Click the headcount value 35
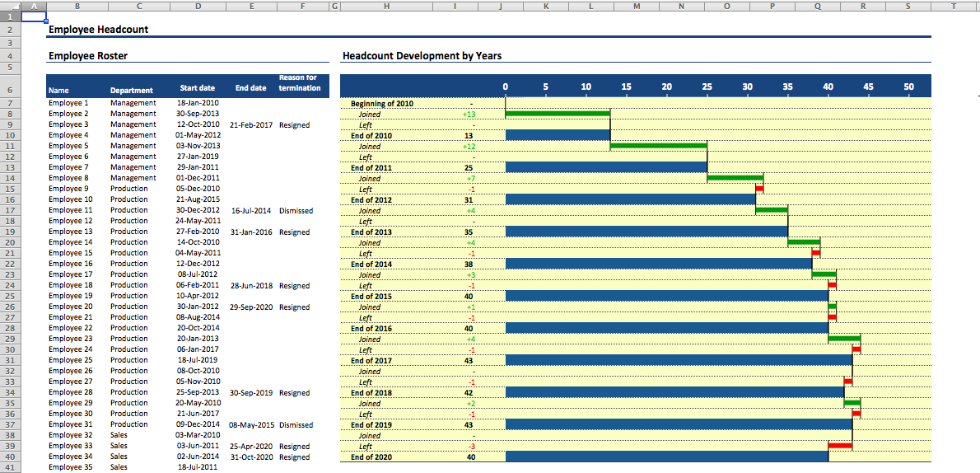The image size is (980, 473). [469, 232]
